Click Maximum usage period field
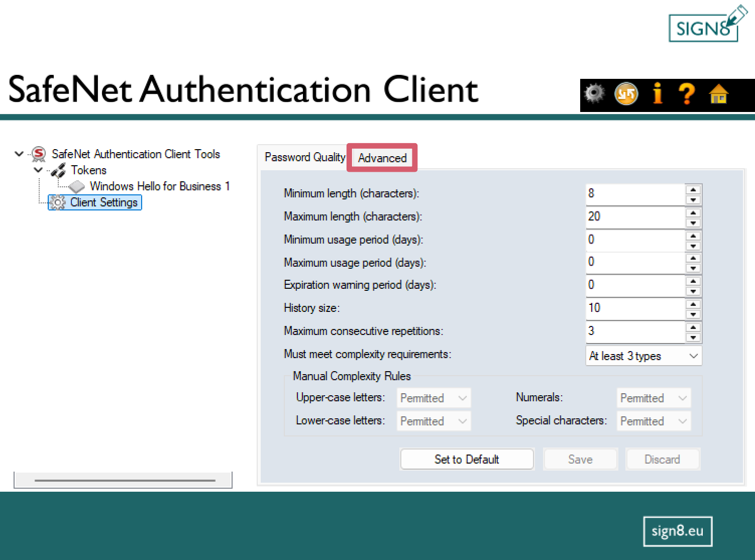Viewport: 755px width, 560px height. [x=635, y=262]
